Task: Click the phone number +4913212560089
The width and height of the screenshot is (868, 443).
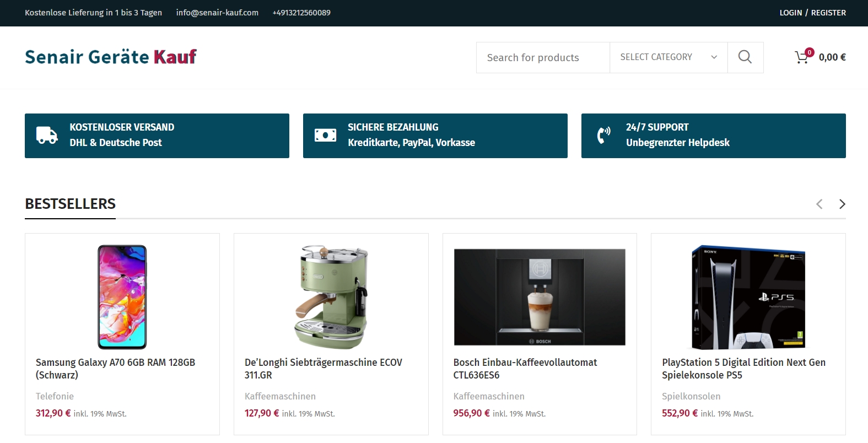Action: tap(301, 13)
